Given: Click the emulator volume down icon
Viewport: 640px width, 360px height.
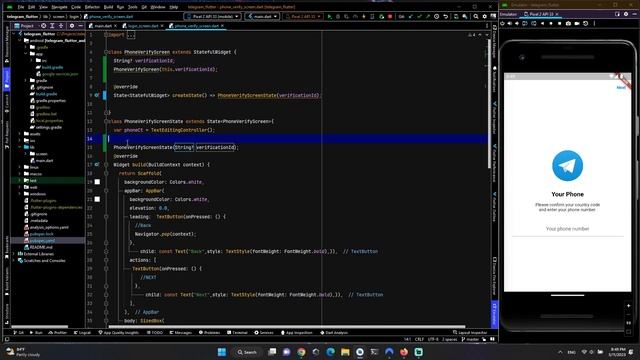Looking at the screenshot, I should pos(517,23).
